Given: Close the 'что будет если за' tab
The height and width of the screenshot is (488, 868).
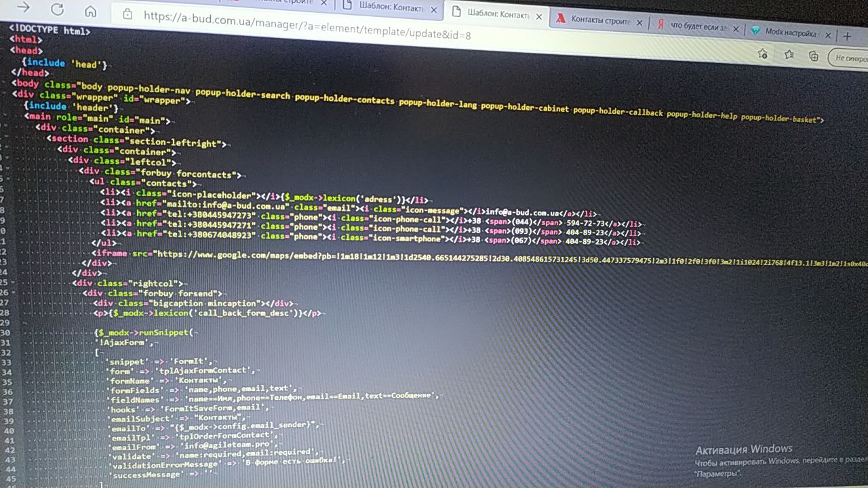Looking at the screenshot, I should pyautogui.click(x=737, y=29).
